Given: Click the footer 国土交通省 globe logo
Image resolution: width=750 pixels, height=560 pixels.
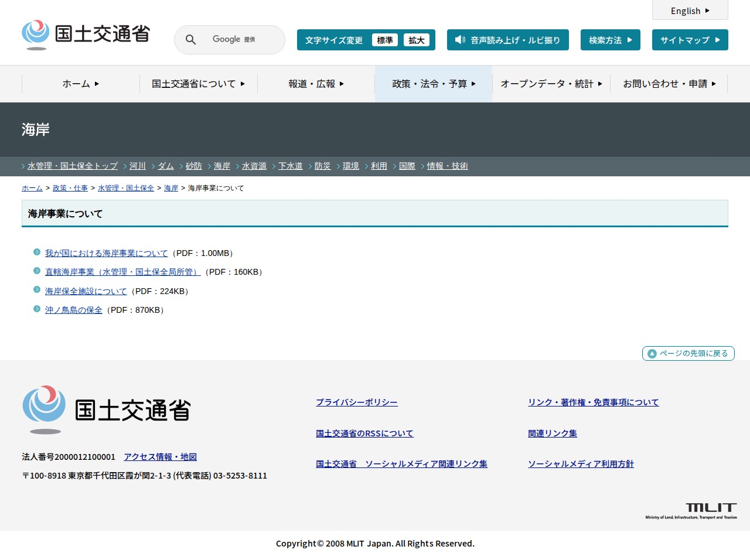Looking at the screenshot, I should tap(44, 409).
